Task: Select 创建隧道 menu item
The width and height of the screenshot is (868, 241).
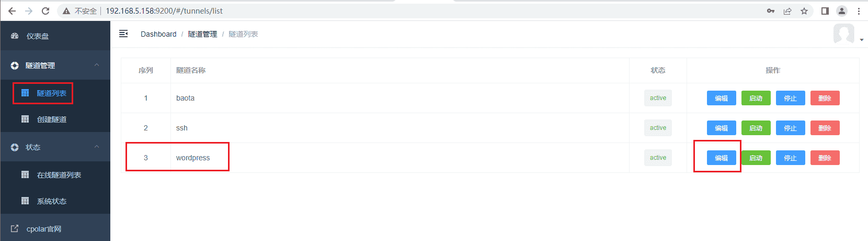Action: 51,119
